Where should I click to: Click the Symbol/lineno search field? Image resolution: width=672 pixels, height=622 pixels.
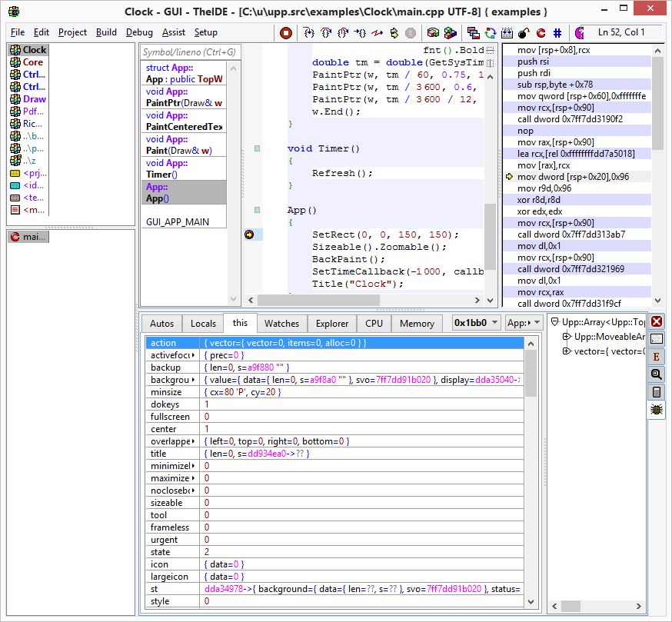pyautogui.click(x=190, y=52)
